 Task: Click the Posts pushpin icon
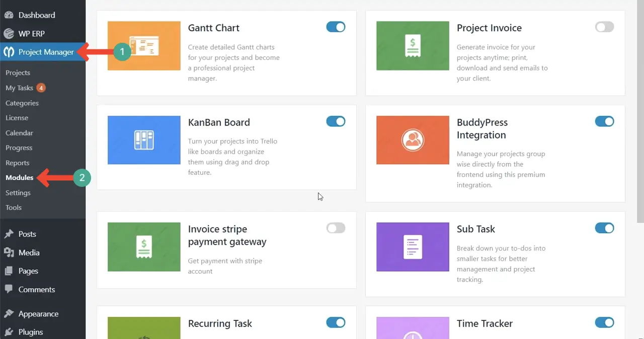click(x=9, y=234)
